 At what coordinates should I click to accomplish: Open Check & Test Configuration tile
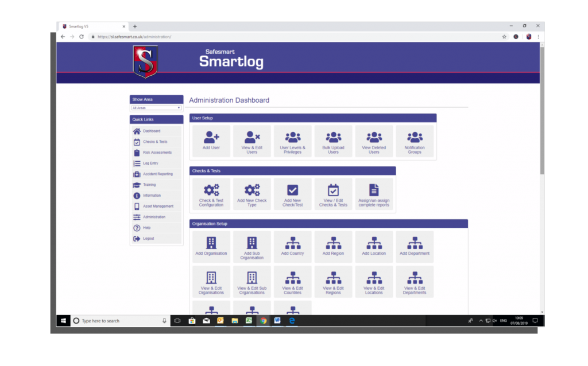coord(211,194)
